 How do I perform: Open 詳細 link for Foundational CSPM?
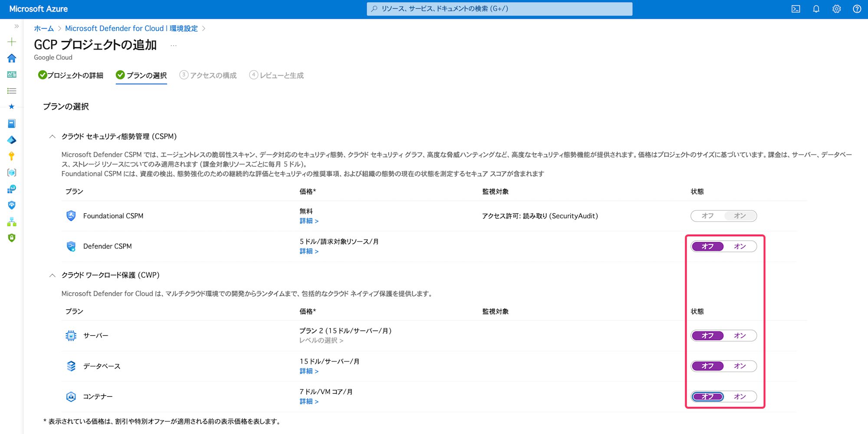tap(309, 221)
